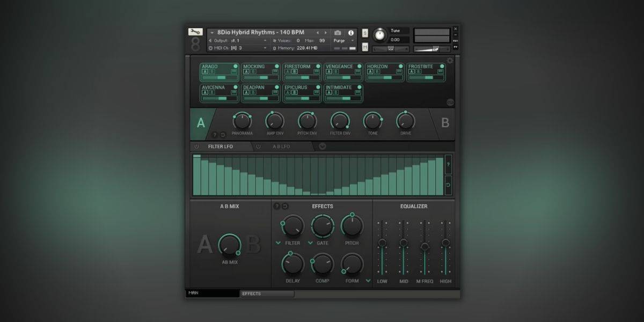Expand the FILTER effect type chevron
Screen dimensions: 644x322
click(278, 243)
